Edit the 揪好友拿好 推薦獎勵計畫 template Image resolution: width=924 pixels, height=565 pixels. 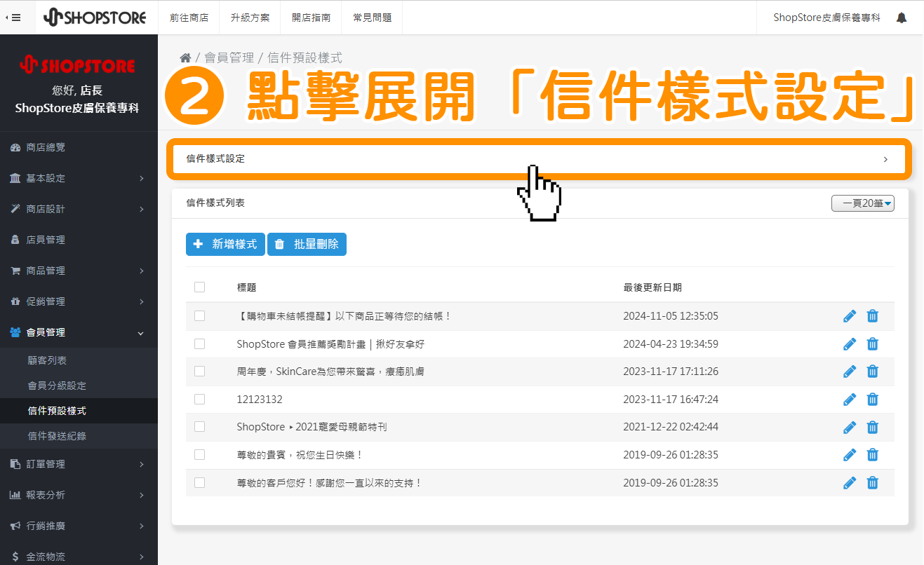click(850, 343)
